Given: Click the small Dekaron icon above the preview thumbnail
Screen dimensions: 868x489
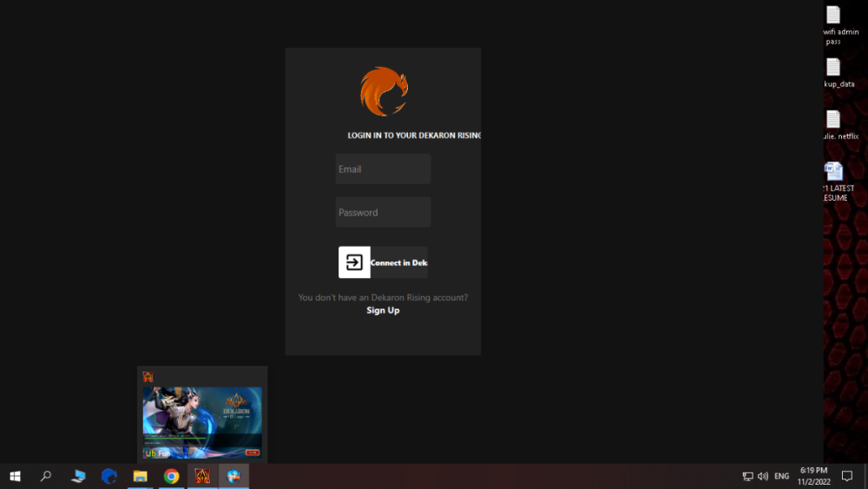Looking at the screenshot, I should tap(148, 377).
